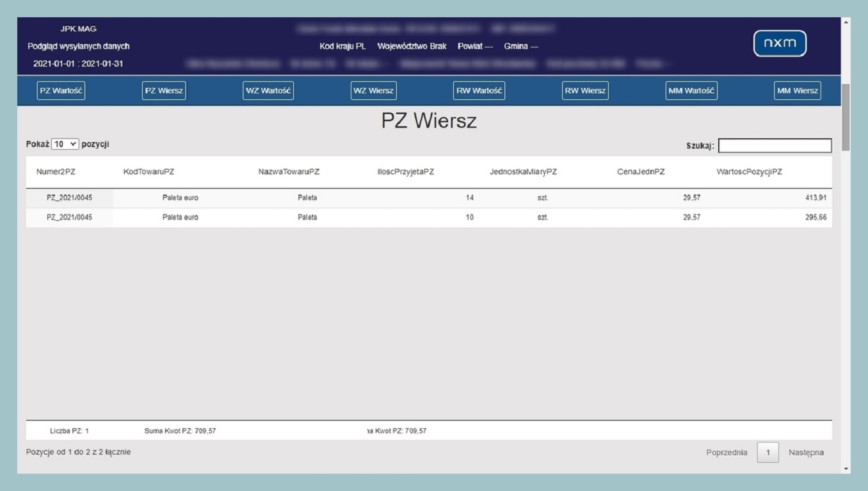The width and height of the screenshot is (868, 491).
Task: Click the Szukaj search field
Action: [x=775, y=146]
